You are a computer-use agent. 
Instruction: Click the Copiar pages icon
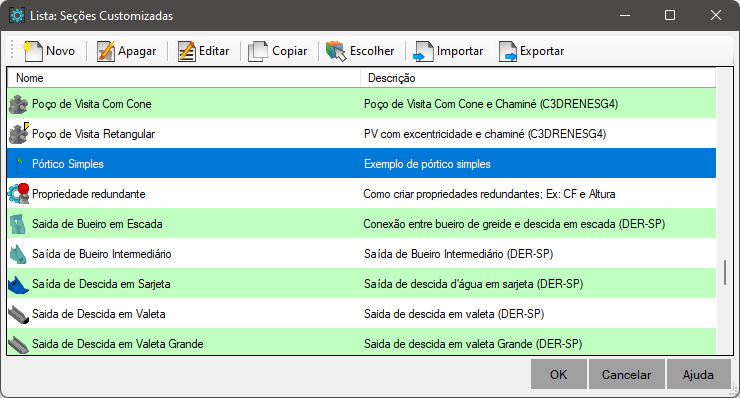258,51
